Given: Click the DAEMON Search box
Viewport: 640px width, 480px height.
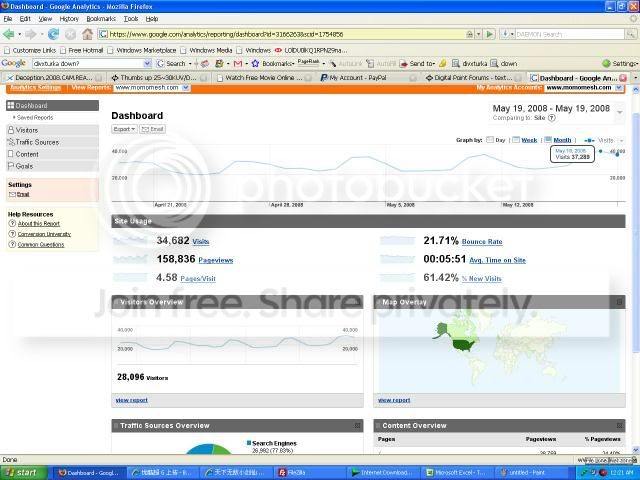Looking at the screenshot, I should pos(569,34).
